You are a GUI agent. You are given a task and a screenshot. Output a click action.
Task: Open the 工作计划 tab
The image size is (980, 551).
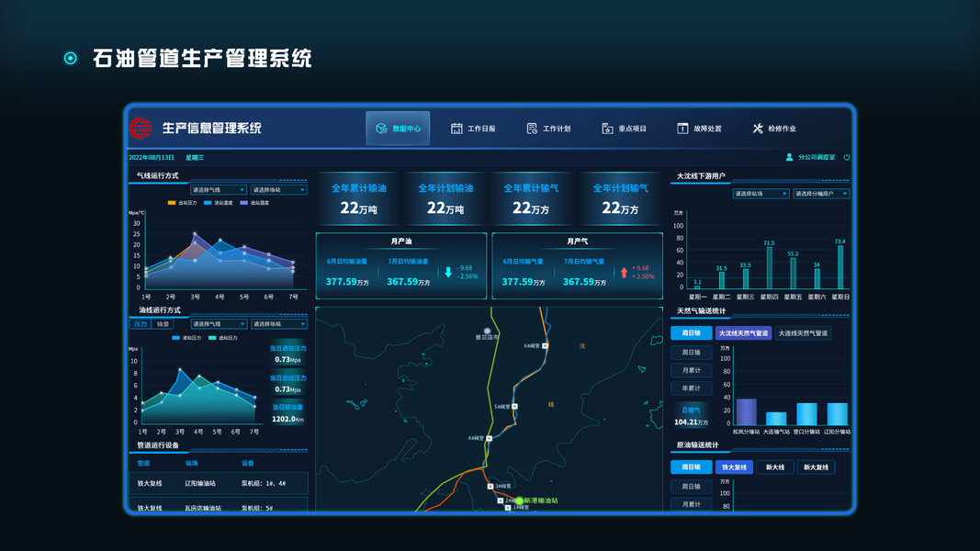pyautogui.click(x=548, y=128)
